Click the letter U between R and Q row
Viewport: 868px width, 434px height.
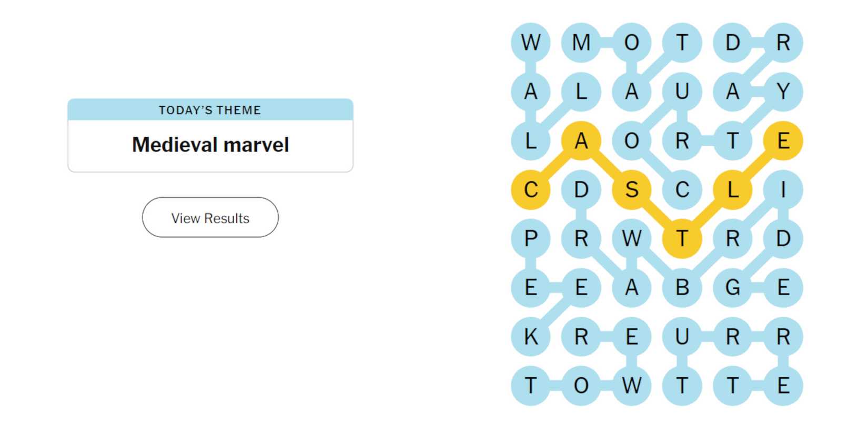tap(682, 336)
